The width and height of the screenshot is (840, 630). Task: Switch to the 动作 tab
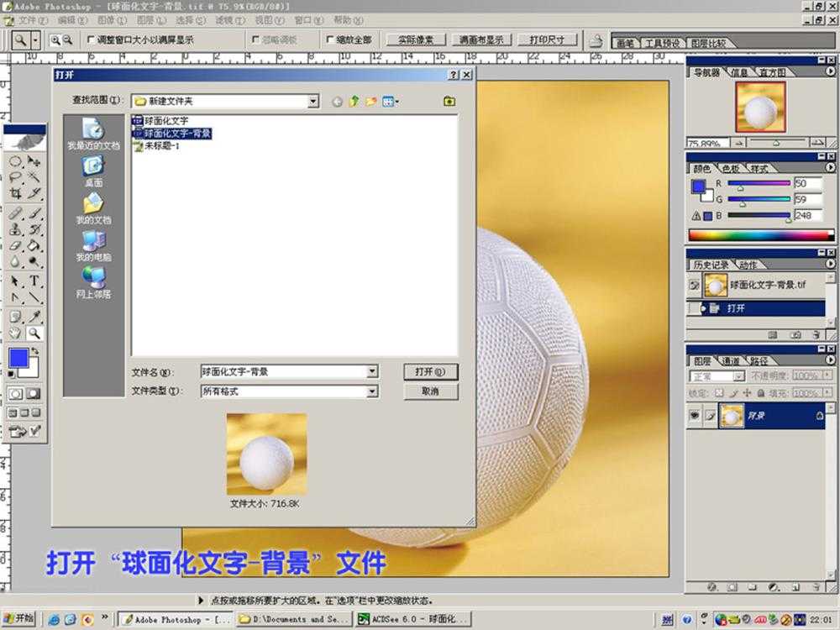(748, 265)
